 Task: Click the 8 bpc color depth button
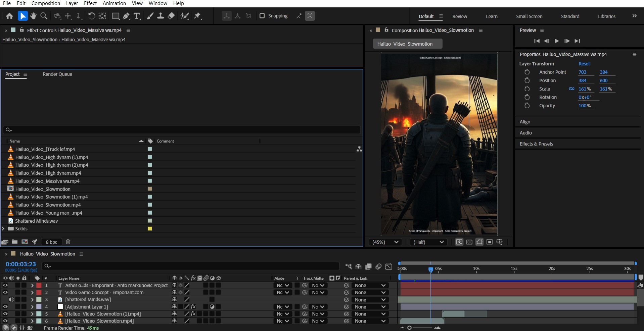(x=51, y=242)
